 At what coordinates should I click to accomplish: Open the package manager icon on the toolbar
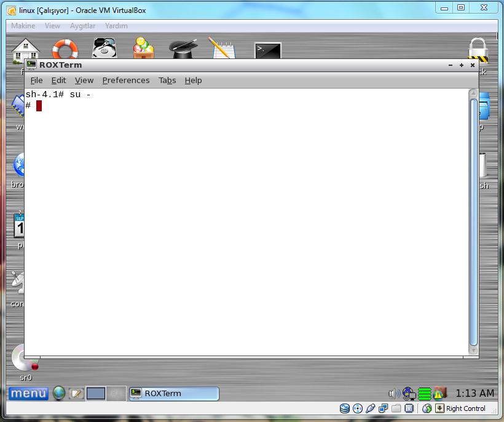(142, 48)
